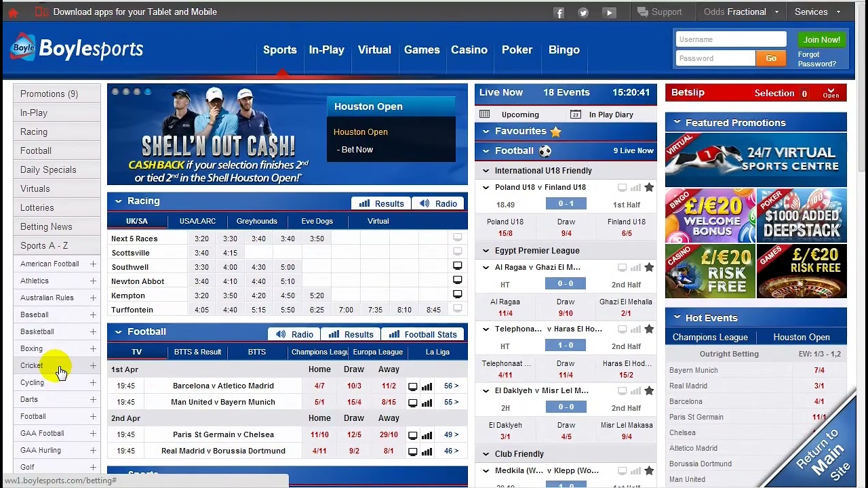868x488 pixels.
Task: Select the first banner carousel dot
Action: point(115,91)
